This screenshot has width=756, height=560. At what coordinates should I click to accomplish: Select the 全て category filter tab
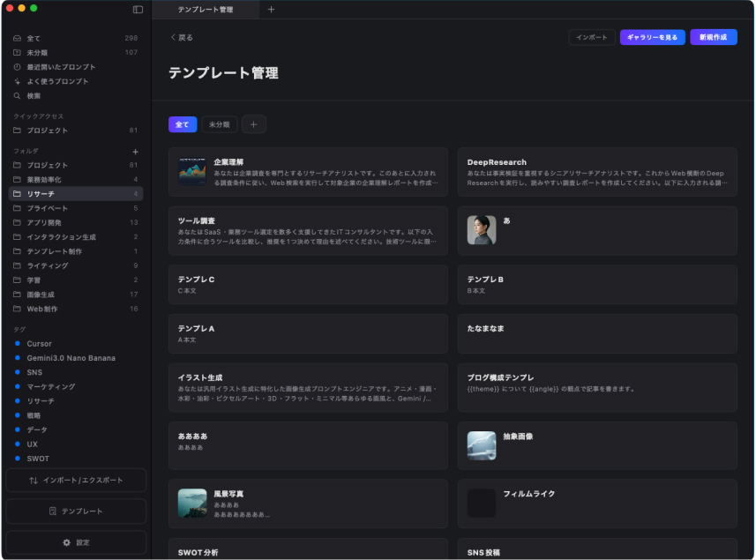[x=183, y=124]
